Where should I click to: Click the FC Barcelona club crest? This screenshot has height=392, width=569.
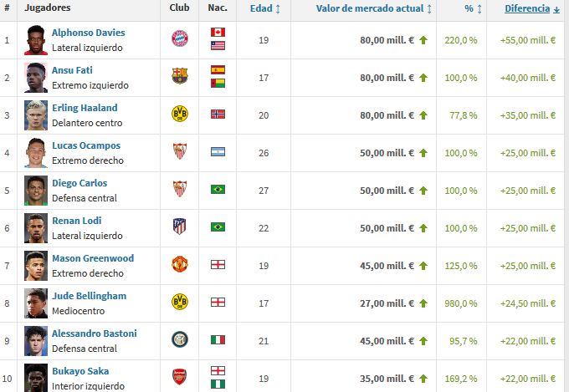click(x=179, y=77)
